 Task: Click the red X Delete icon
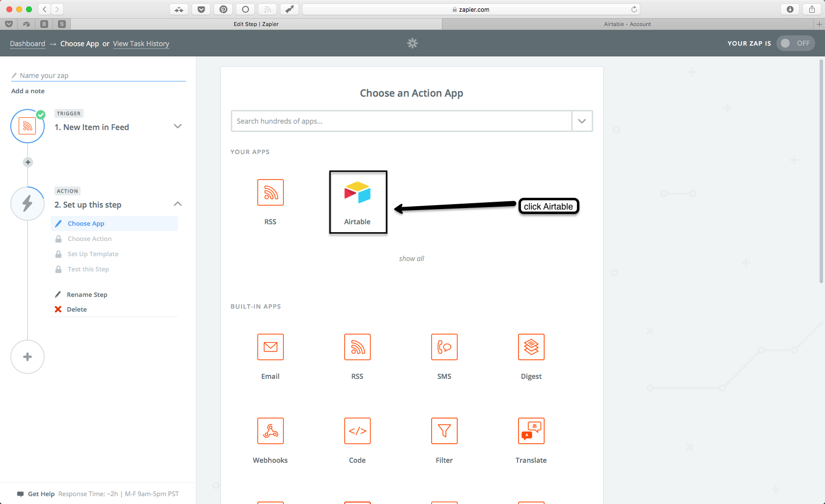58,309
